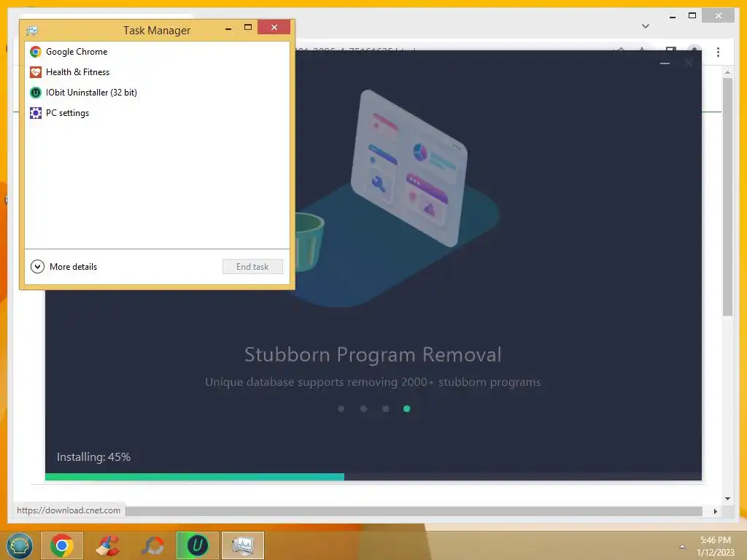The height and width of the screenshot is (560, 747).
Task: Open IObit Uninstaller from the taskbar
Action: 198,545
